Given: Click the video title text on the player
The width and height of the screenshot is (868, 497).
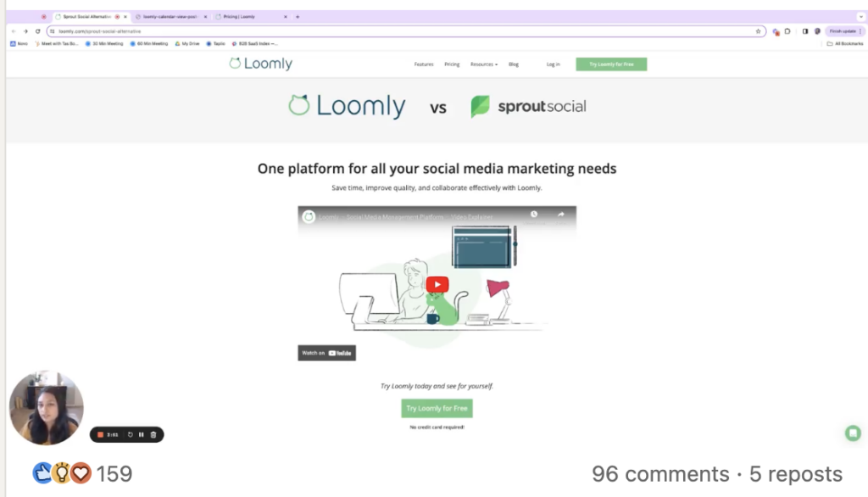Looking at the screenshot, I should click(x=406, y=217).
